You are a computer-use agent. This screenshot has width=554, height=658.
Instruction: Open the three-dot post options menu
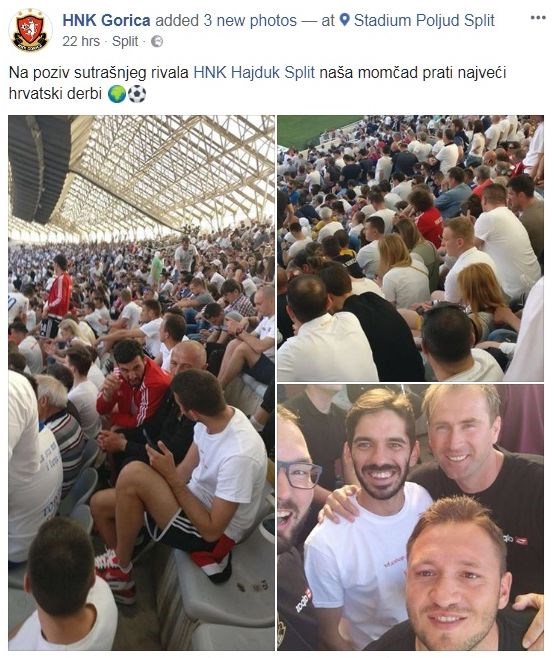pyautogui.click(x=538, y=18)
